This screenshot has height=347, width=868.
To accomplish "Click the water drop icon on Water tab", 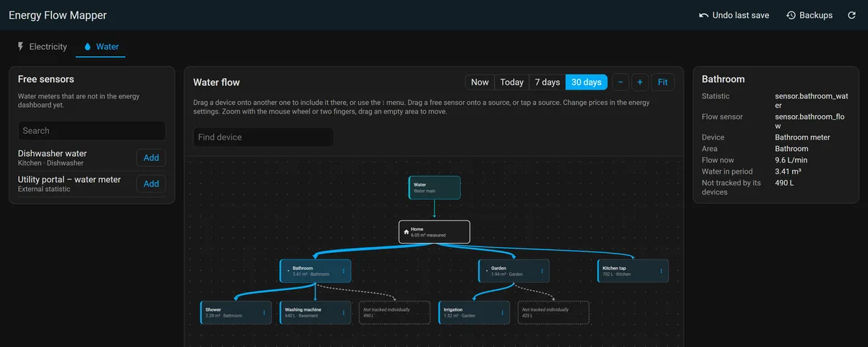I will click(x=88, y=46).
